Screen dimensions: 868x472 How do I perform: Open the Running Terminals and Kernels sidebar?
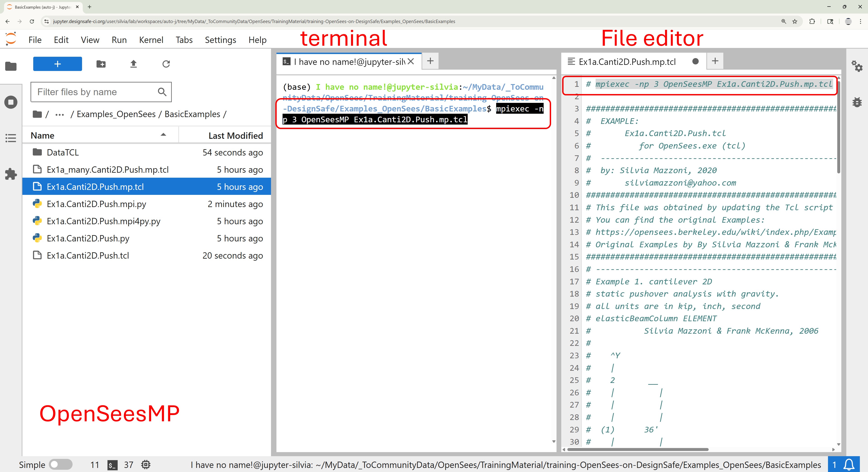pyautogui.click(x=11, y=102)
